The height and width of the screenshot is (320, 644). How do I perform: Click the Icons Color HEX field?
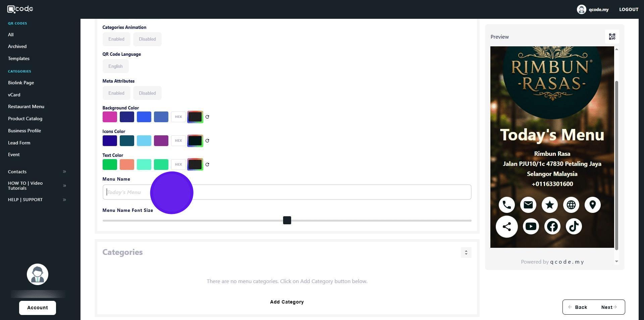click(x=178, y=141)
